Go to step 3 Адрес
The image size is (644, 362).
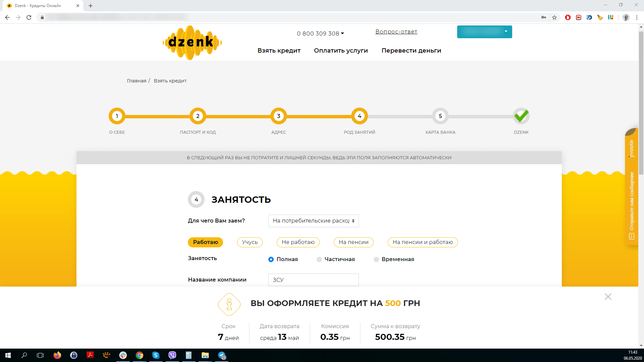(x=279, y=116)
